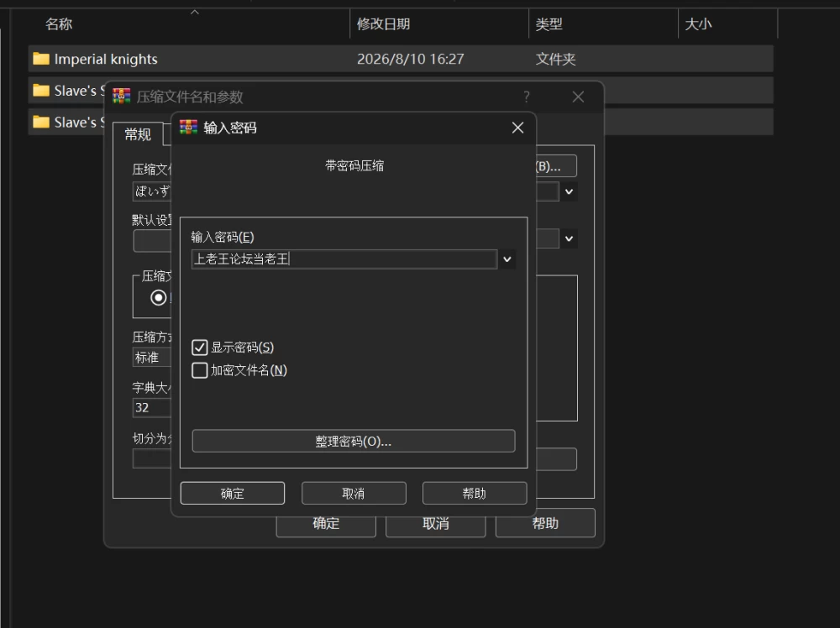The height and width of the screenshot is (628, 840).
Task: Select the Imperial knights folder icon
Action: [41, 59]
